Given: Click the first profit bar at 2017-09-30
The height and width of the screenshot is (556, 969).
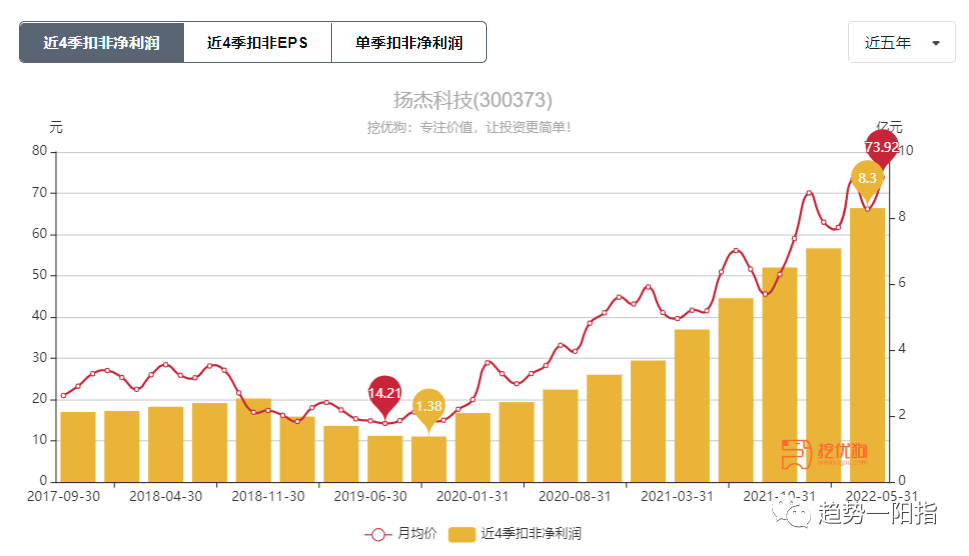Looking at the screenshot, I should coord(78,447).
